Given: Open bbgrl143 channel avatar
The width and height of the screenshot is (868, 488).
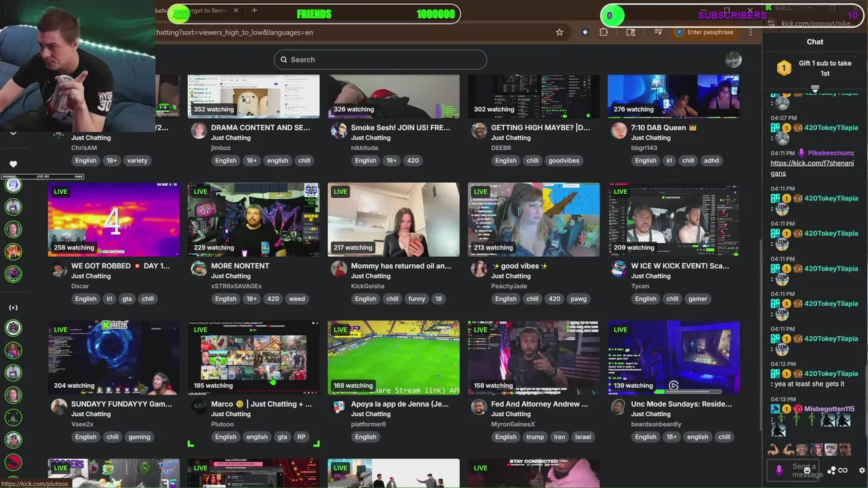Looking at the screenshot, I should coord(618,131).
